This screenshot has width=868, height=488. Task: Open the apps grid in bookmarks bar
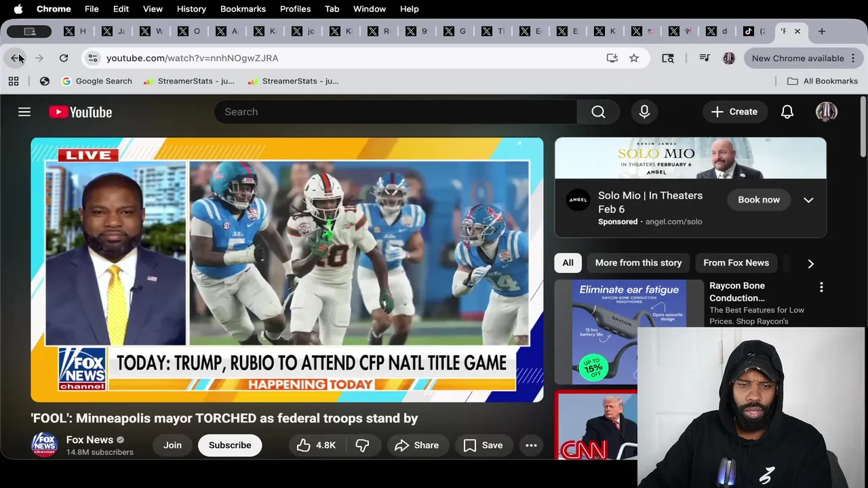pyautogui.click(x=14, y=81)
